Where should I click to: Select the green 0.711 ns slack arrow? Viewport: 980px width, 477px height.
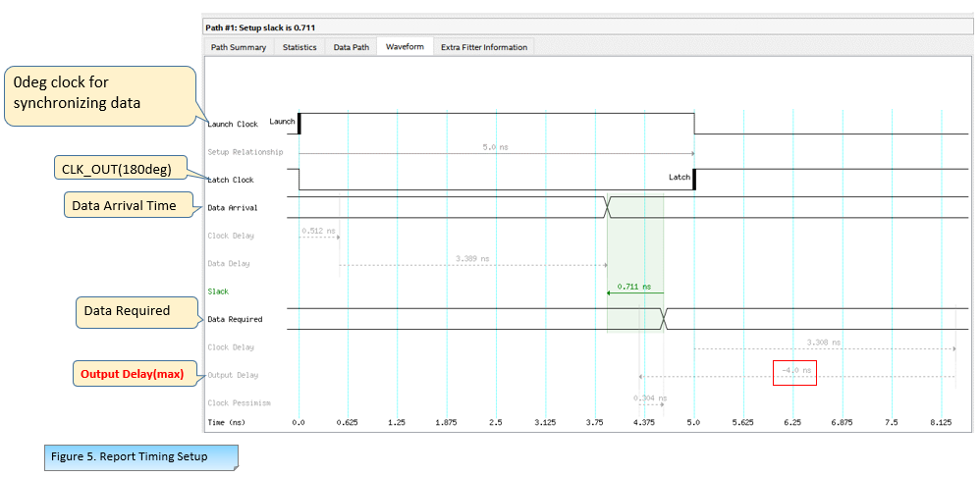click(634, 291)
